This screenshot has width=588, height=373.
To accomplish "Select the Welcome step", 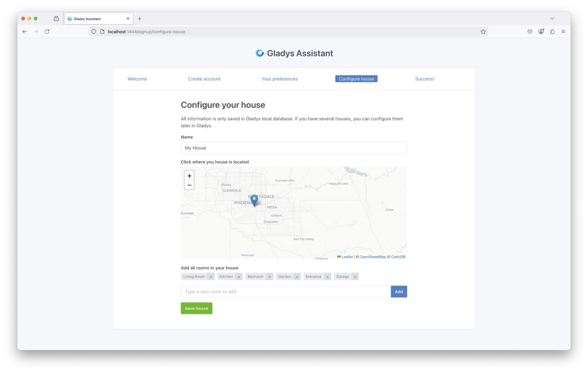I will click(x=137, y=79).
